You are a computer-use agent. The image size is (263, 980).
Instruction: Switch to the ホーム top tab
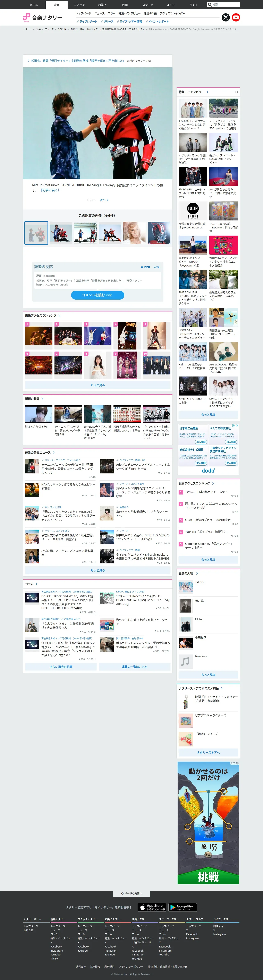pos(34,5)
